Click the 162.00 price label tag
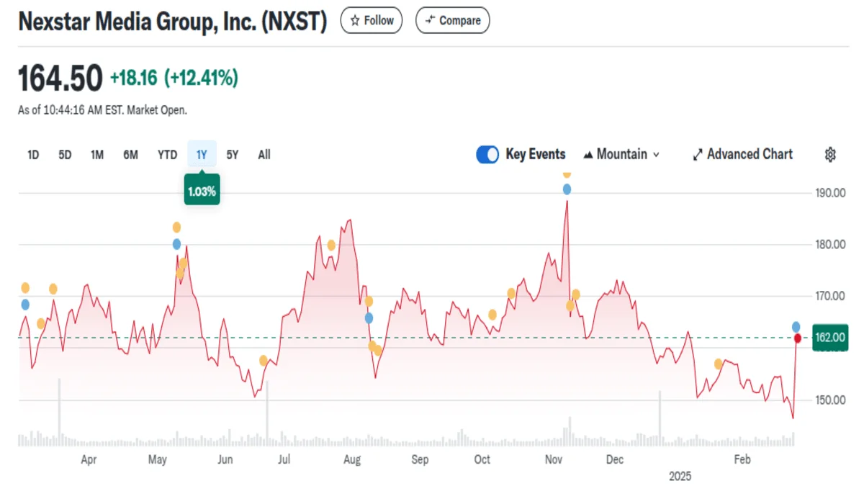864x504 pixels. [x=829, y=338]
